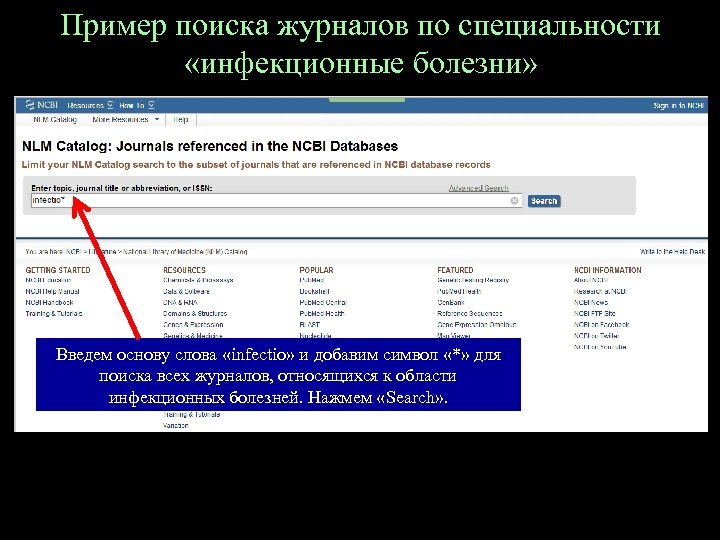Click the NCBI breadcrumb link
This screenshot has height=540, width=720.
pyautogui.click(x=73, y=252)
